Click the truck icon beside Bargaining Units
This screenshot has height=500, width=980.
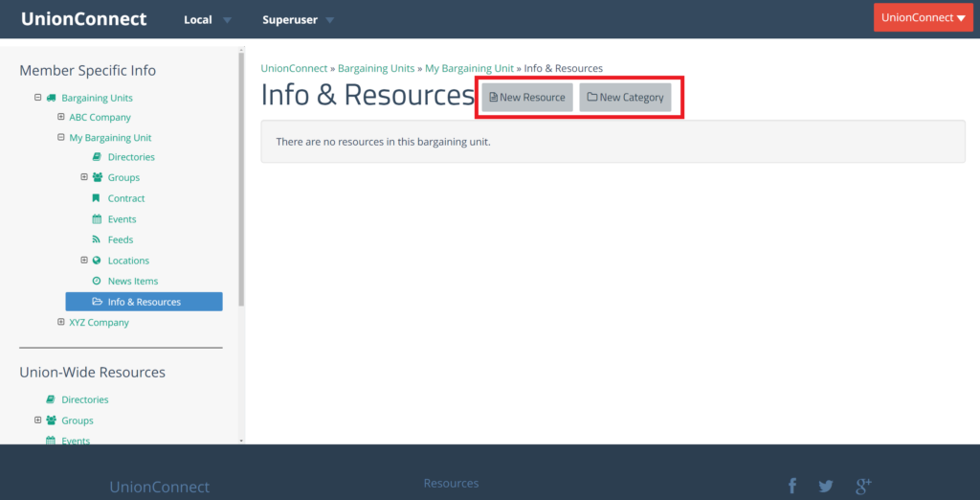point(51,98)
